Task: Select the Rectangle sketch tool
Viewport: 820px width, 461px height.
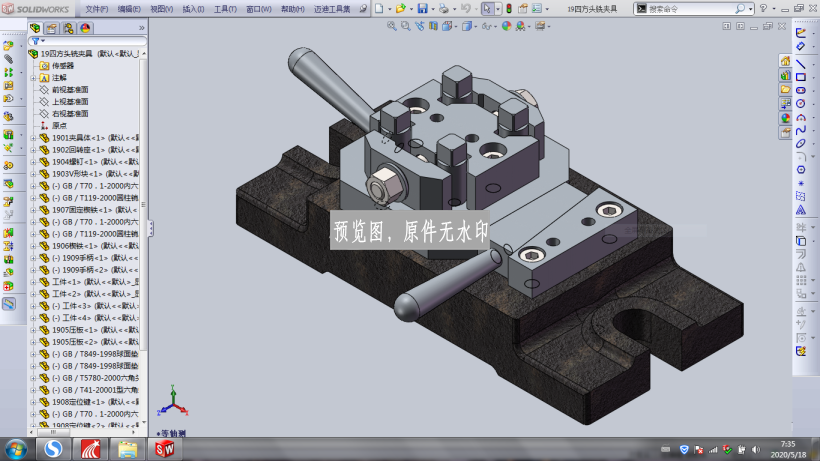Action: click(x=801, y=77)
